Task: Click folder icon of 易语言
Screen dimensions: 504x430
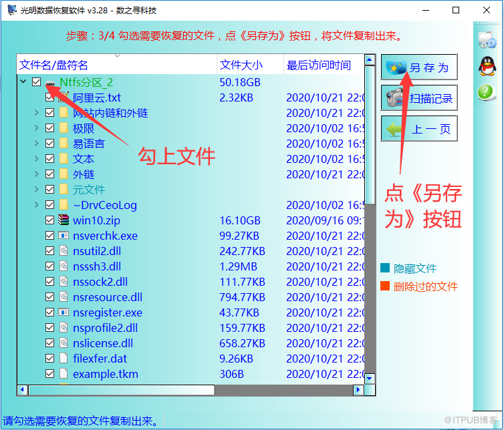Action: point(64,144)
